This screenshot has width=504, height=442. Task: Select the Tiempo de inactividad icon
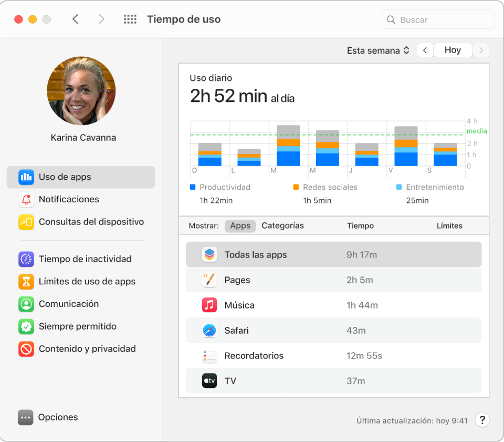(x=26, y=259)
